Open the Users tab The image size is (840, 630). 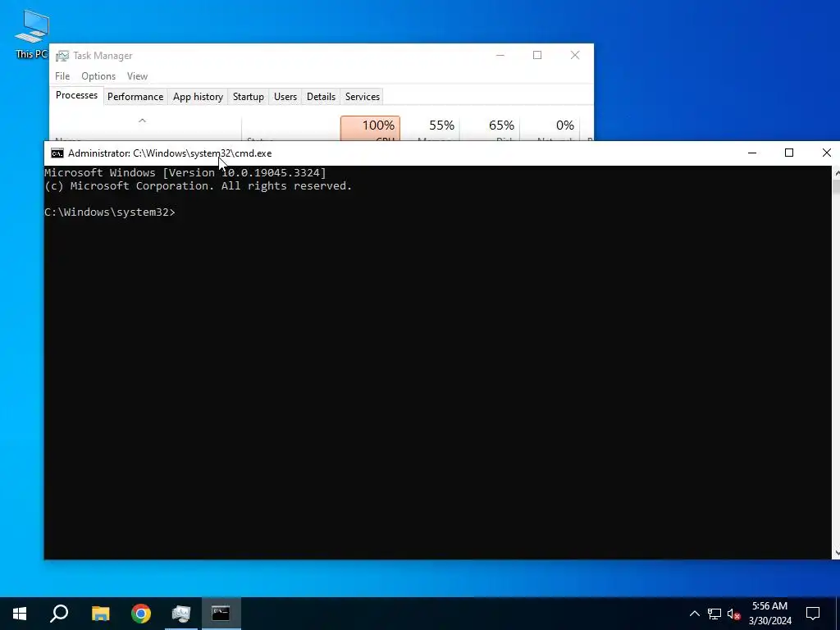(x=285, y=97)
